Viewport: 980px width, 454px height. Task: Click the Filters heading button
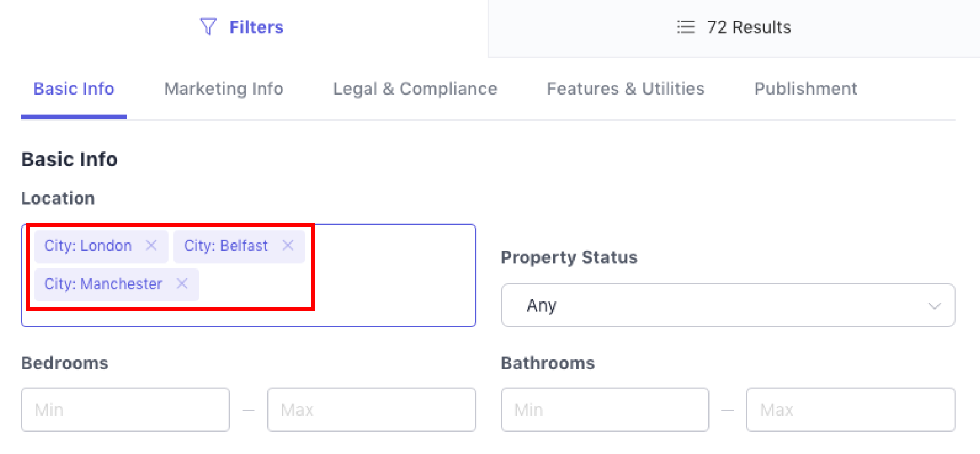[x=256, y=27]
